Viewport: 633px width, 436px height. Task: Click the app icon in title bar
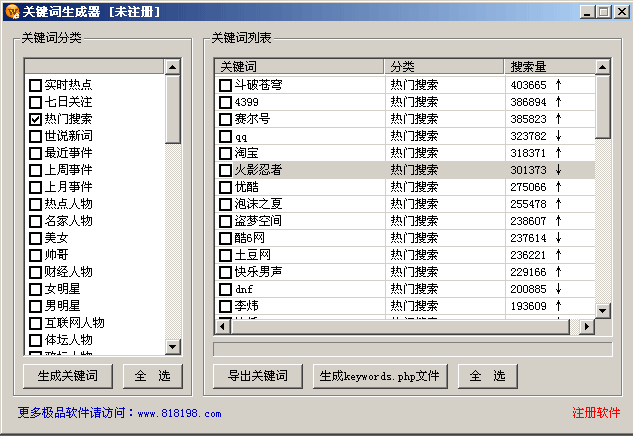pos(12,12)
